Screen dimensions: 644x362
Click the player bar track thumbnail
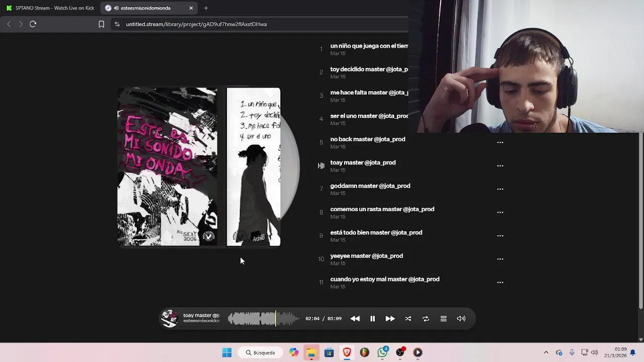[170, 319]
